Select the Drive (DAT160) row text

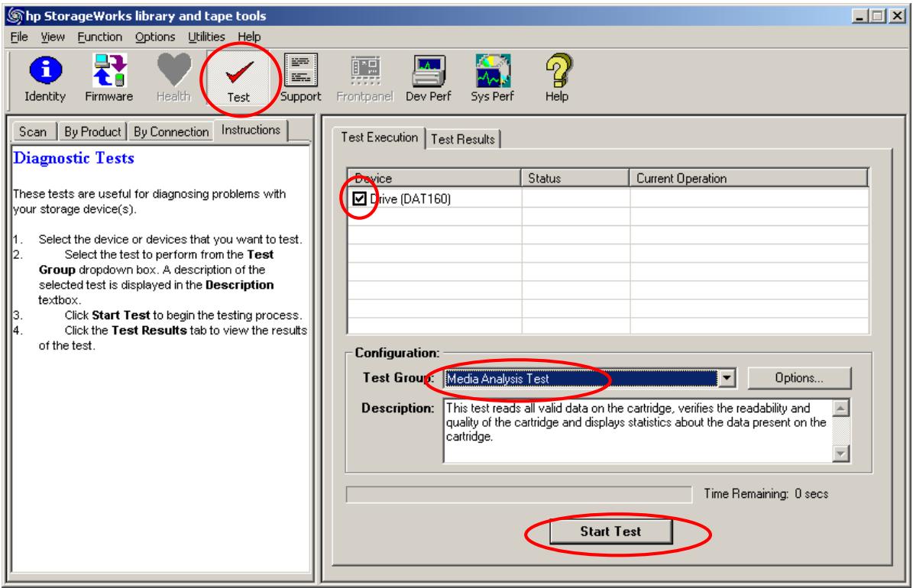[410, 199]
